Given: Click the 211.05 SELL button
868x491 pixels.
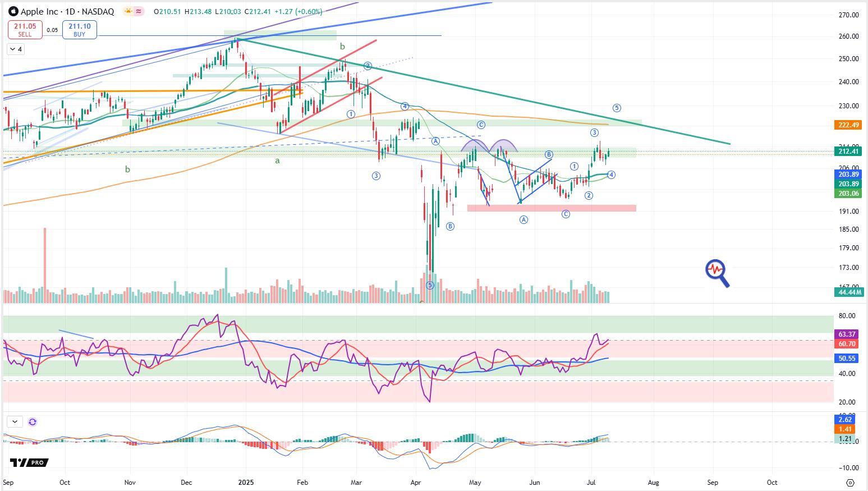Looking at the screenshot, I should 25,30.
